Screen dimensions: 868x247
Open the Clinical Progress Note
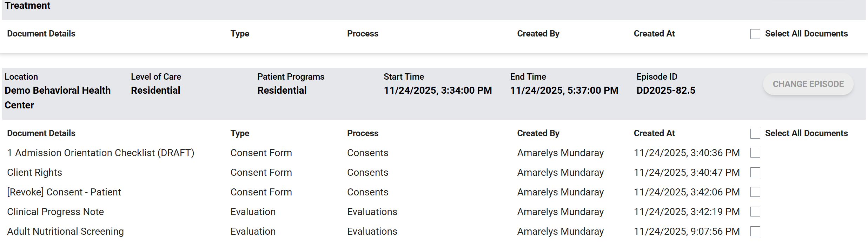point(55,212)
